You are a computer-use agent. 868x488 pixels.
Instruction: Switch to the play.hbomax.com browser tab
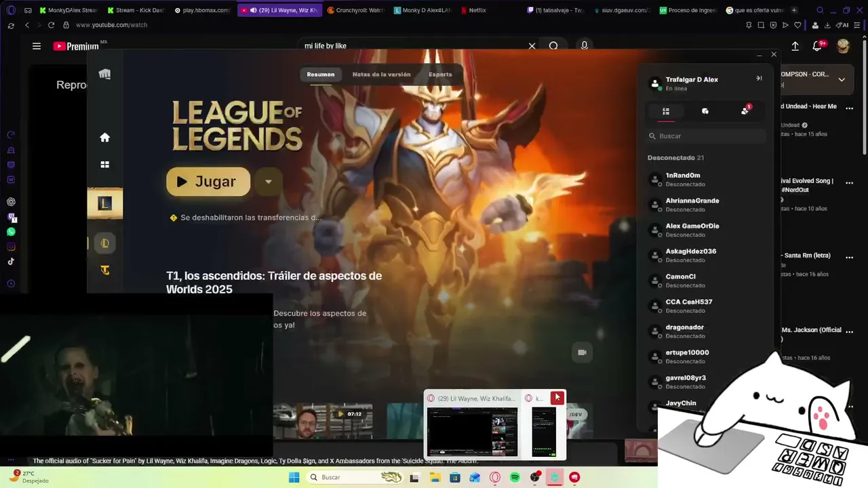click(x=202, y=10)
